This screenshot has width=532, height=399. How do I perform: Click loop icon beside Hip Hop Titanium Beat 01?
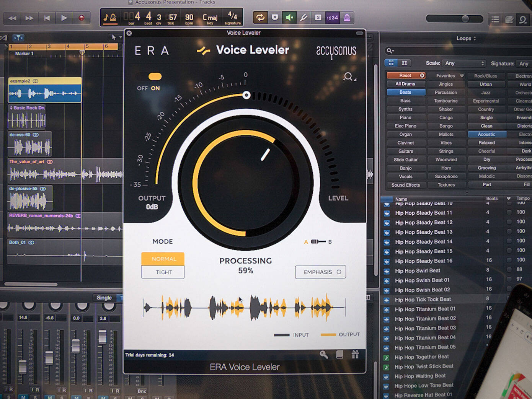[387, 309]
